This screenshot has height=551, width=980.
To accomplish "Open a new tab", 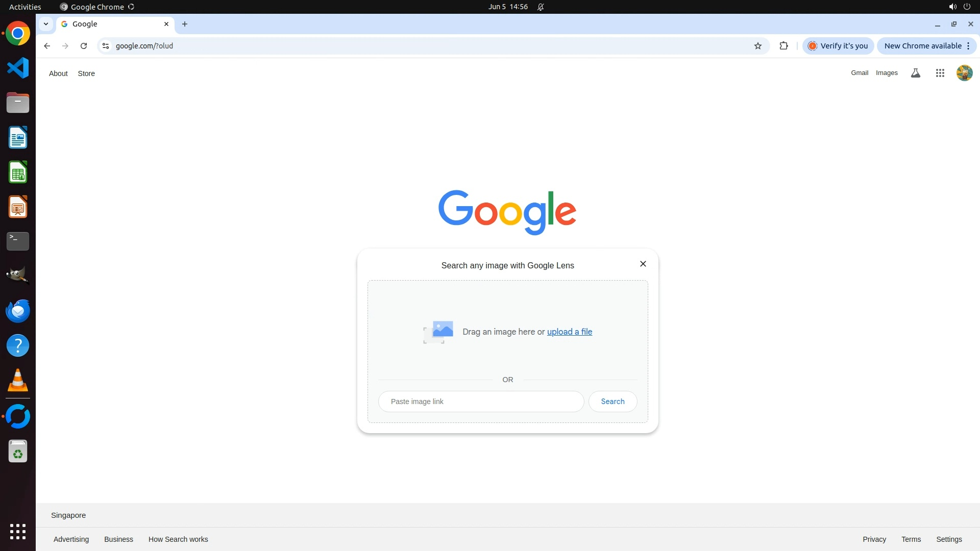I will click(x=185, y=24).
